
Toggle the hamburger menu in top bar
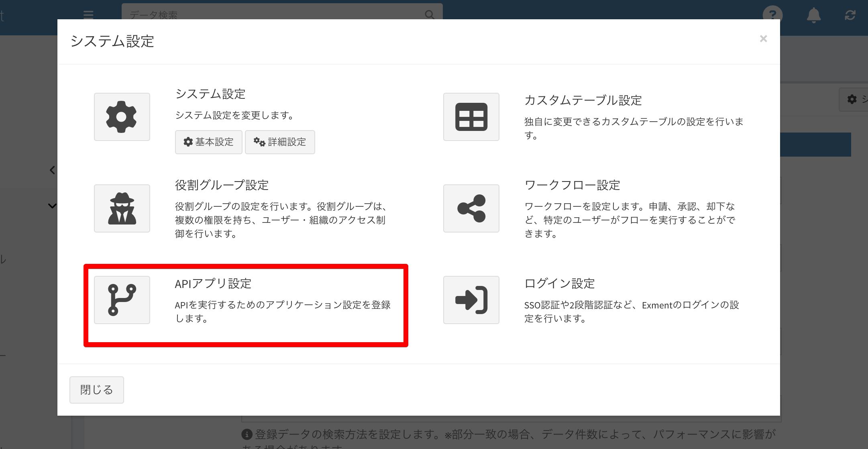pyautogui.click(x=88, y=15)
